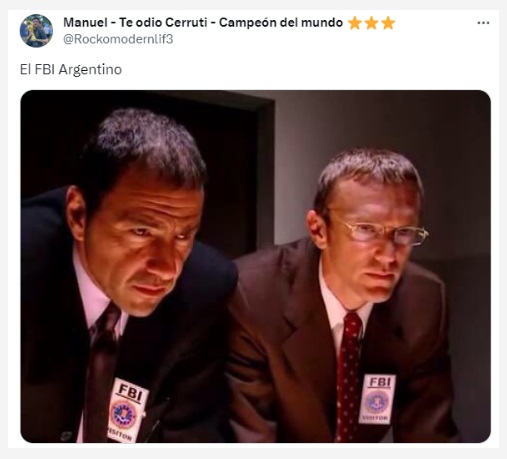507x459 pixels.
Task: Click the middle gold star emoji
Action: tap(371, 23)
